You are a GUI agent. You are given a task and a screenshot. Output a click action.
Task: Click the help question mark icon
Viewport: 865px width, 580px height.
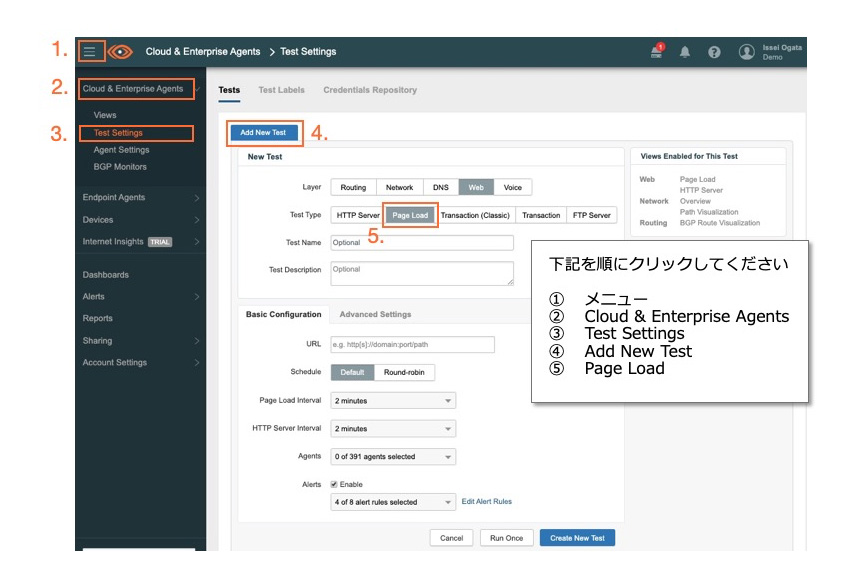(714, 52)
